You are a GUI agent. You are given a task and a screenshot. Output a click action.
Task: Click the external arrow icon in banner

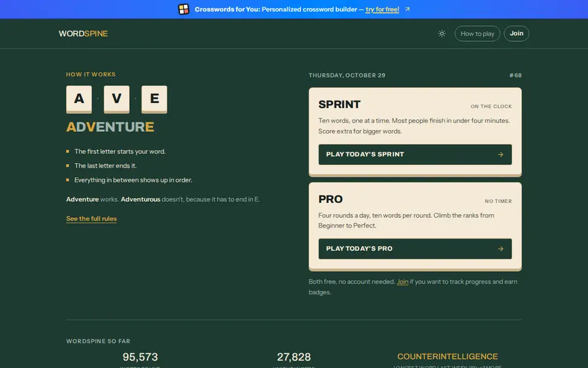[407, 9]
